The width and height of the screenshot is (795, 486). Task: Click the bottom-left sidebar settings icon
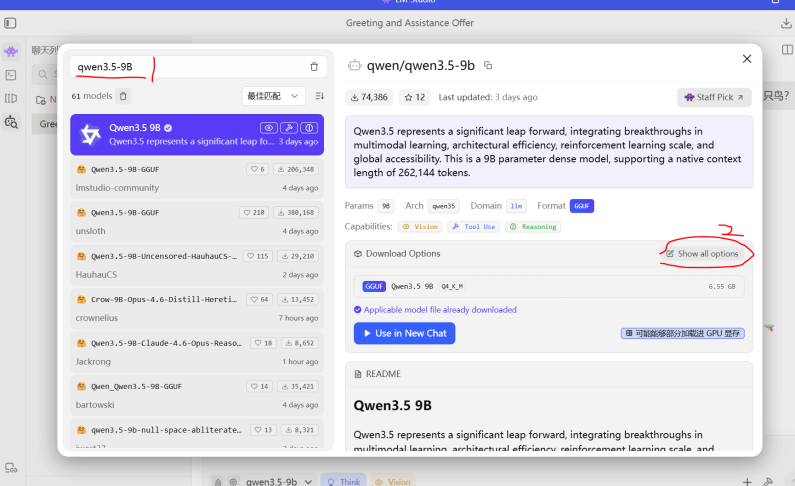click(x=11, y=468)
